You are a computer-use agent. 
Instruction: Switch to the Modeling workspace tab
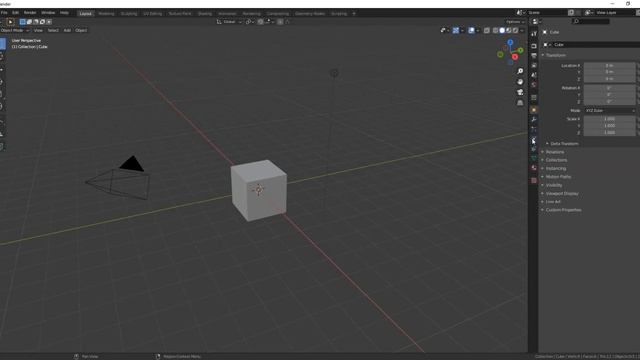[x=106, y=13]
